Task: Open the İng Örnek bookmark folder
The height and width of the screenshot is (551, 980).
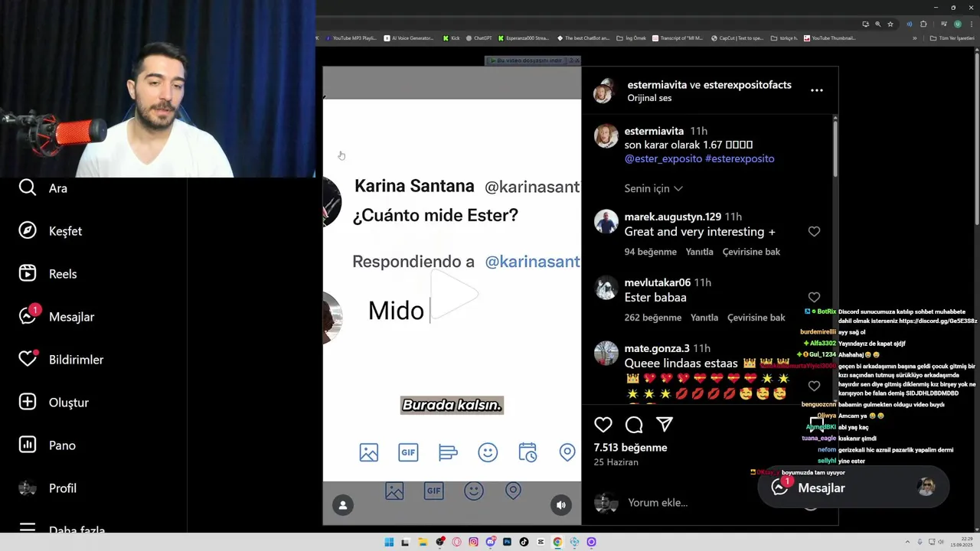Action: pyautogui.click(x=631, y=38)
